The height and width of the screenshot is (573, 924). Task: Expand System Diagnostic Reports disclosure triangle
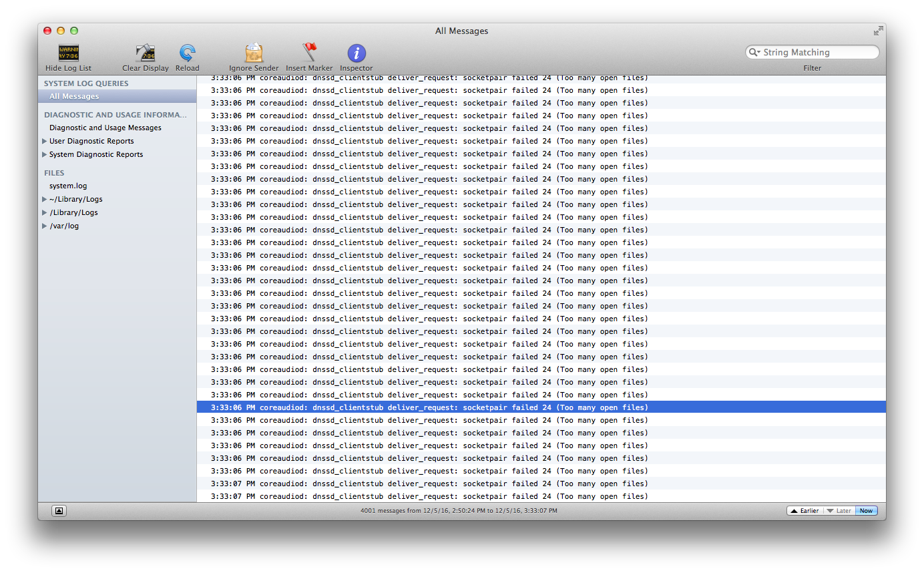45,154
